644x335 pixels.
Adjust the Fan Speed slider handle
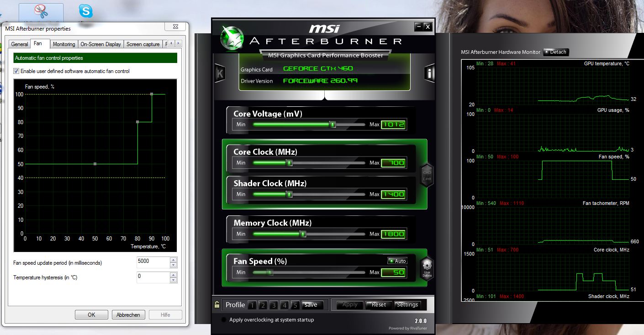269,272
